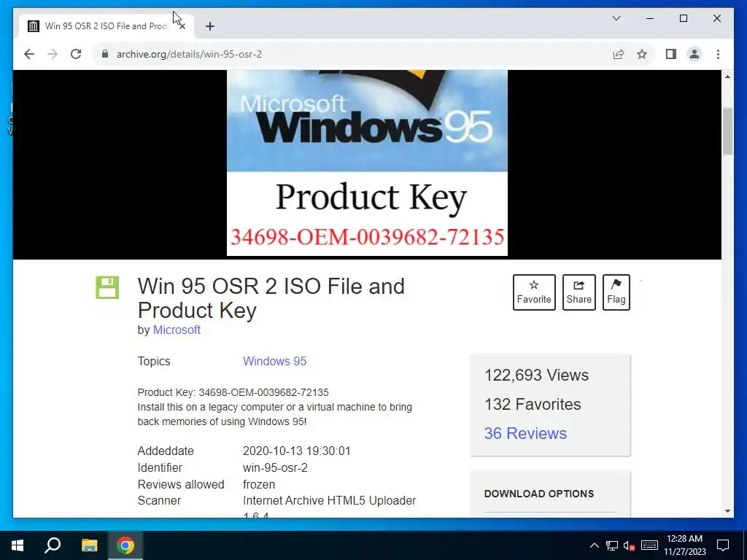Image resolution: width=747 pixels, height=560 pixels.
Task: Click the muted volume tray icon
Action: pos(630,545)
